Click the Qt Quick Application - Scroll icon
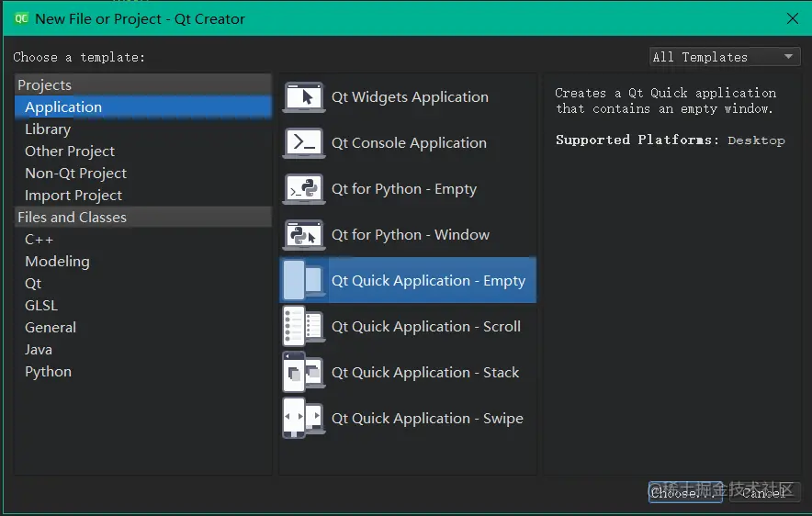The height and width of the screenshot is (516, 812). 304,327
